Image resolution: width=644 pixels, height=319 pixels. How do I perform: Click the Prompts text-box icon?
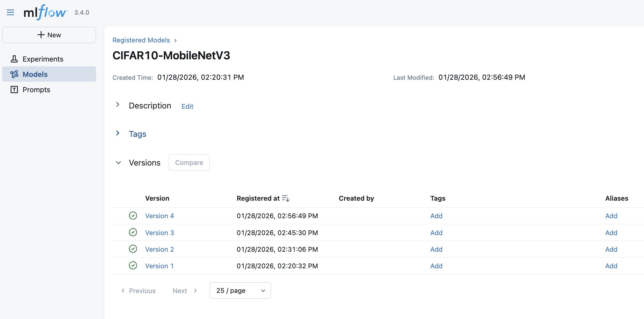pos(14,90)
